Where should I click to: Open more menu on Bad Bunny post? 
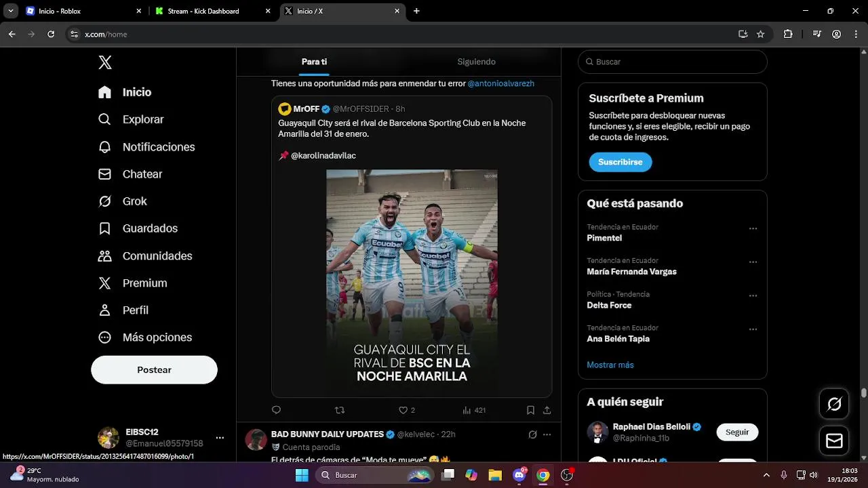click(547, 434)
